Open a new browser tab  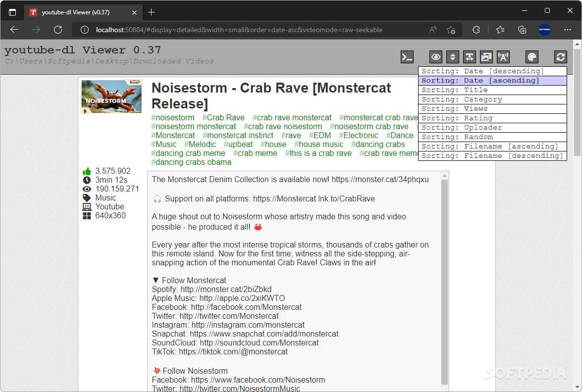pos(152,12)
